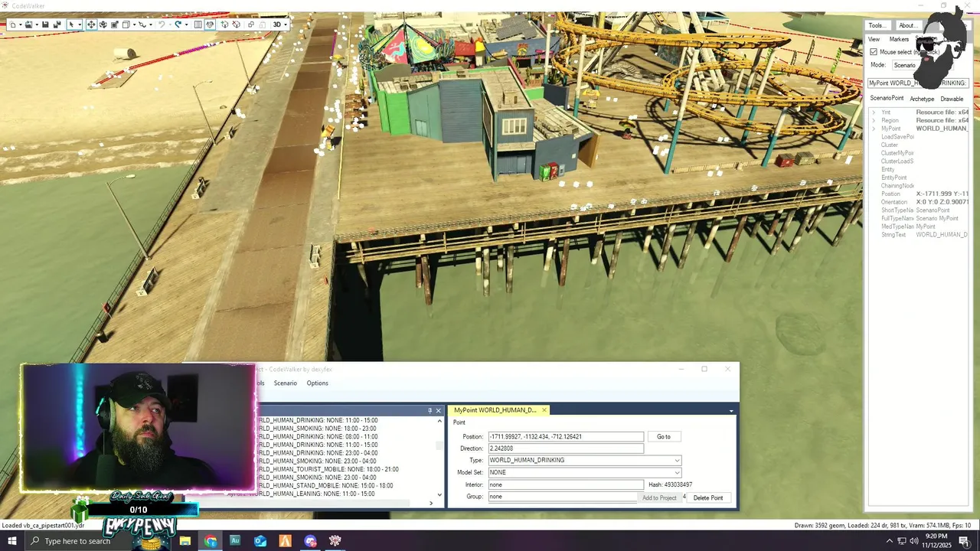Viewport: 980px width, 551px height.
Task: Click the New file toolbar icon
Action: point(12,24)
